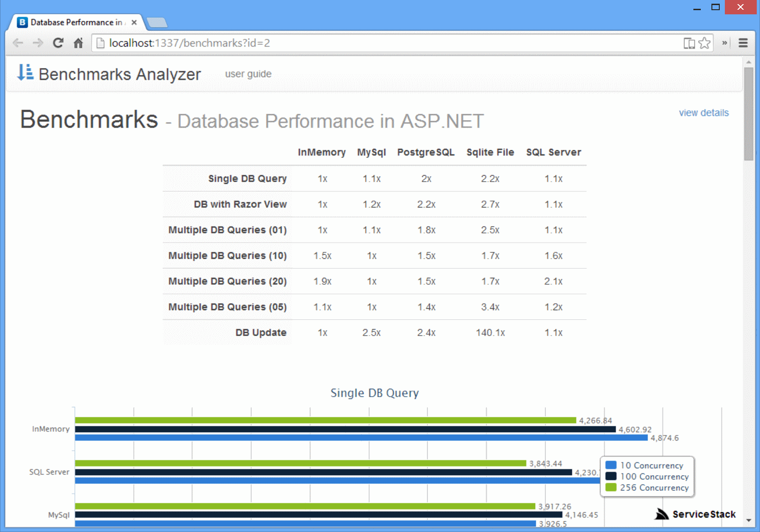Viewport: 760px width, 532px height.
Task: Click the 3.4x Sqlite File value
Action: tap(490, 307)
